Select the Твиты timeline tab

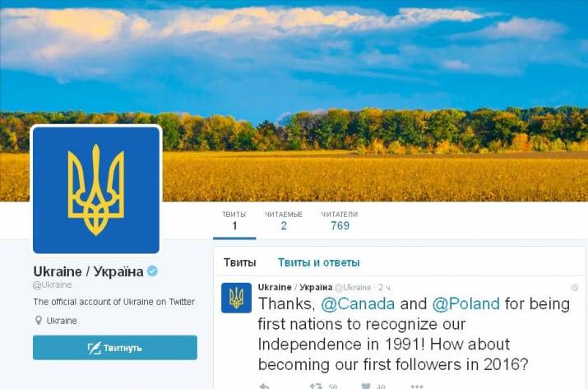[240, 262]
